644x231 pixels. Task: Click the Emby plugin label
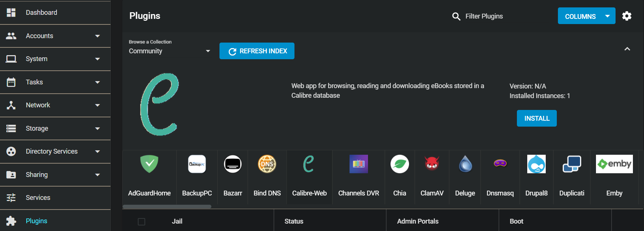click(x=614, y=193)
